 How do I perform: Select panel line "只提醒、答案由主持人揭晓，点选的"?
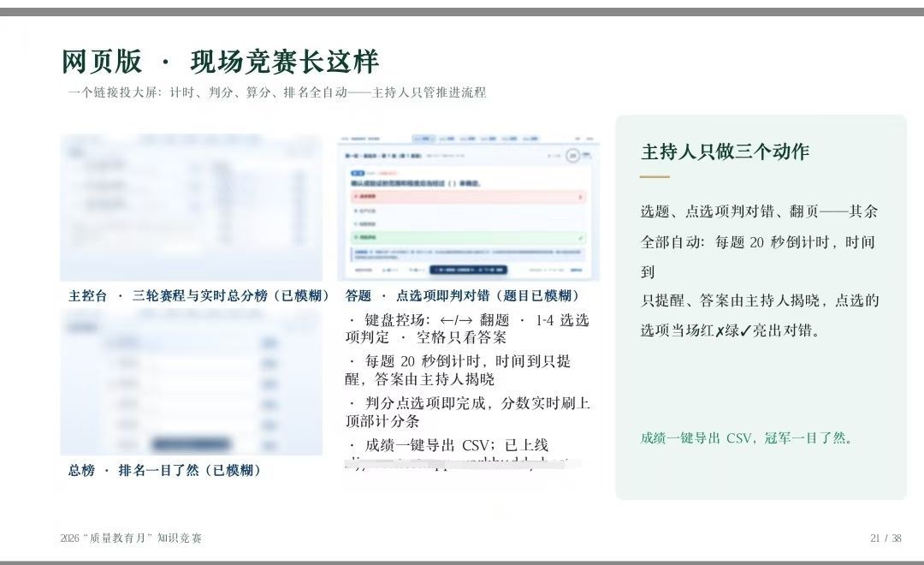click(760, 300)
